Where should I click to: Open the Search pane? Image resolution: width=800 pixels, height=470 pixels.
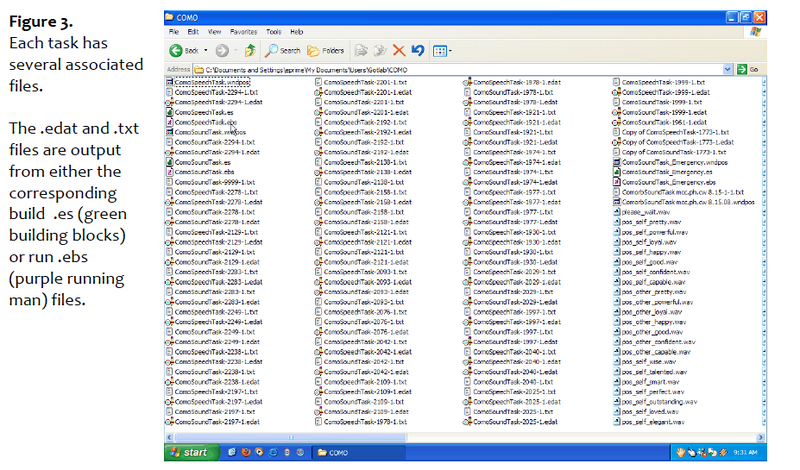pos(283,51)
